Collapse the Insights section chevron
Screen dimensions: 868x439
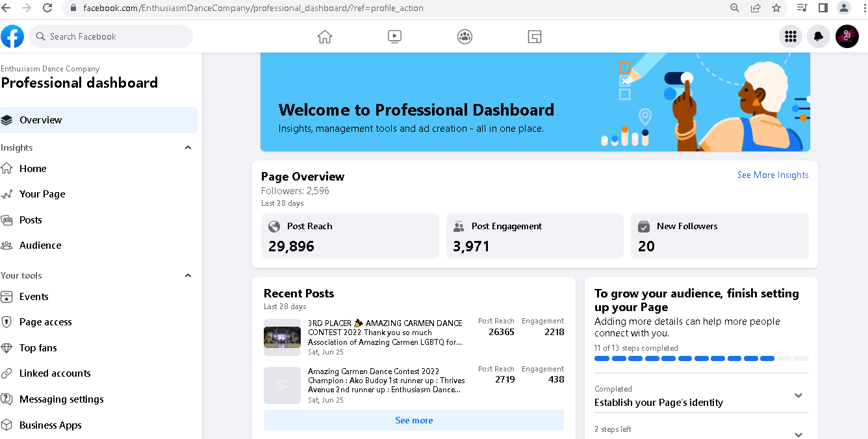pyautogui.click(x=188, y=147)
